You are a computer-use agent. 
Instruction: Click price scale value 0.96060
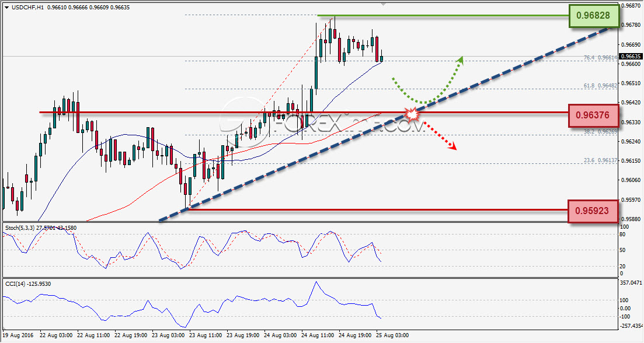631,180
